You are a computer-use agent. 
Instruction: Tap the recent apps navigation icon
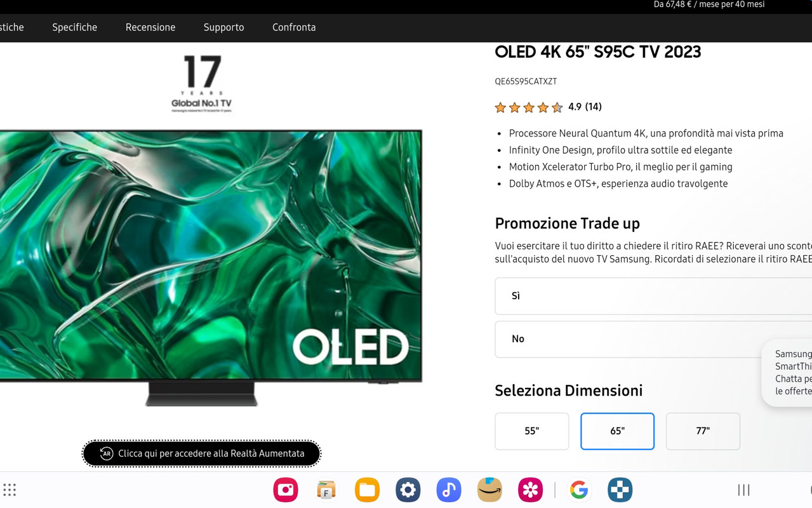click(x=743, y=490)
